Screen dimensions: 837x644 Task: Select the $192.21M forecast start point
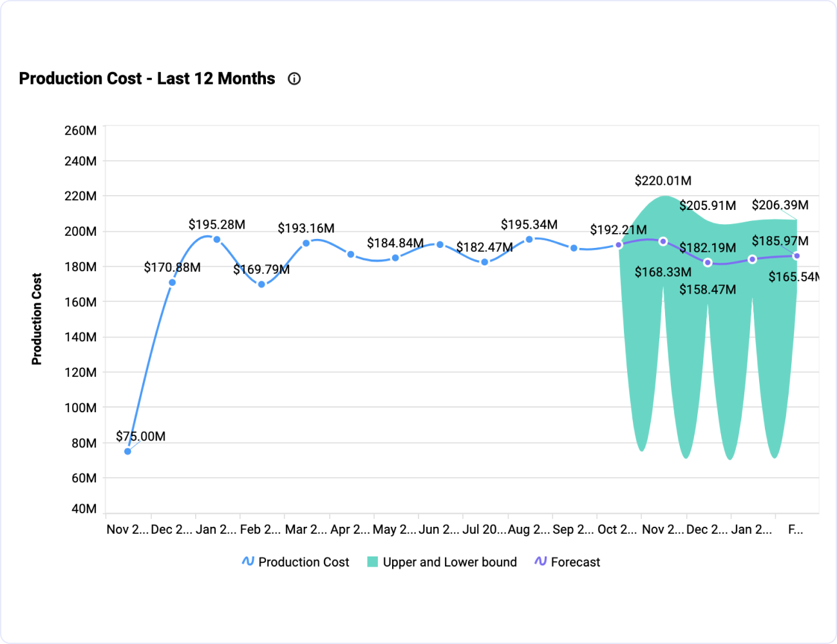619,245
